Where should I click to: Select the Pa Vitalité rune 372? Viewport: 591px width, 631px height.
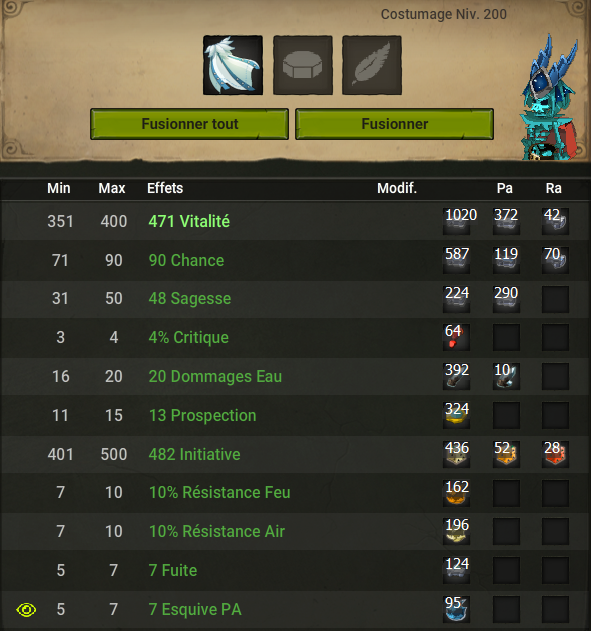pyautogui.click(x=506, y=221)
